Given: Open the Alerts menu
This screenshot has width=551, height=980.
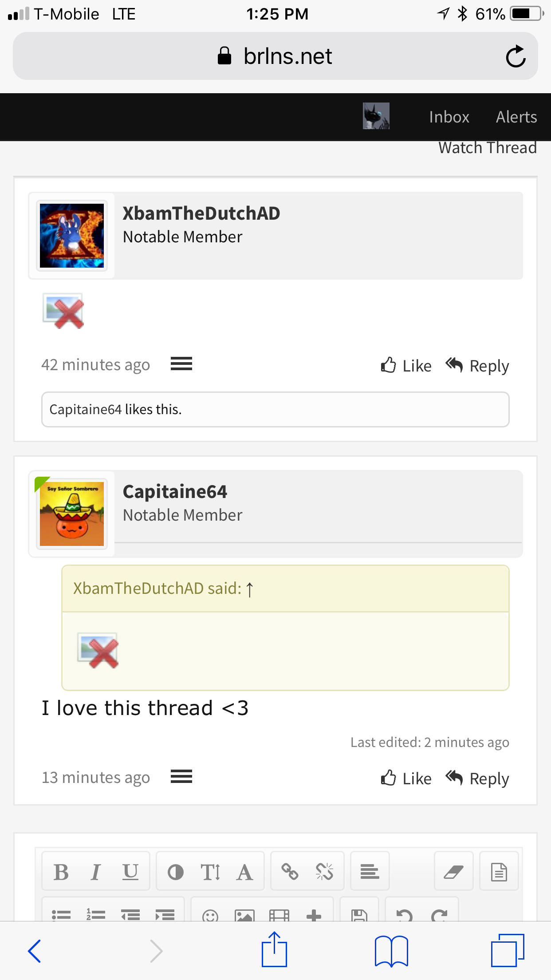Looking at the screenshot, I should [516, 117].
